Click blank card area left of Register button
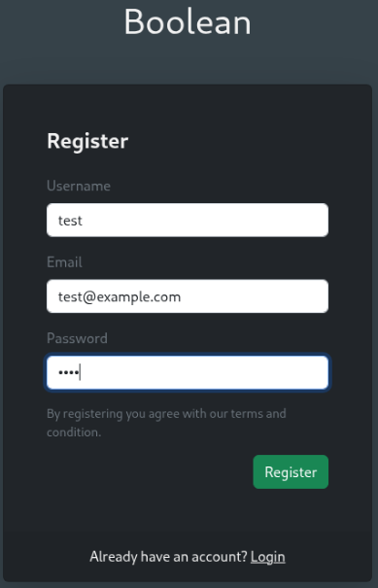This screenshot has height=588, width=378. [x=147, y=471]
